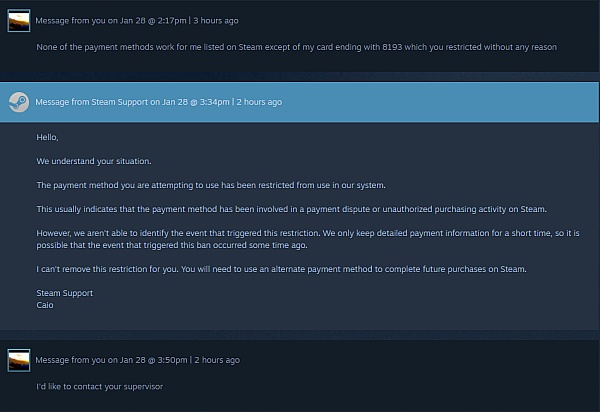Click '2 hours ago' in Steam Support header
Image resolution: width=600 pixels, height=412 pixels.
point(259,102)
